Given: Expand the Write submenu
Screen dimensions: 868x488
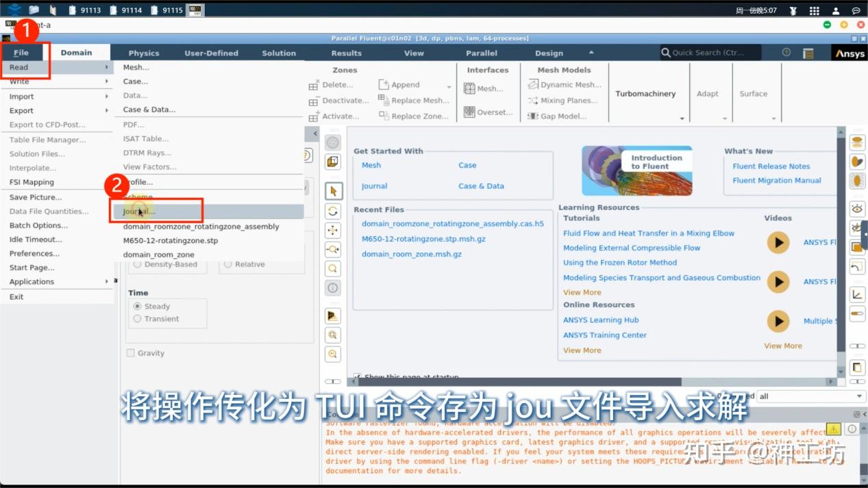Looking at the screenshot, I should point(56,81).
